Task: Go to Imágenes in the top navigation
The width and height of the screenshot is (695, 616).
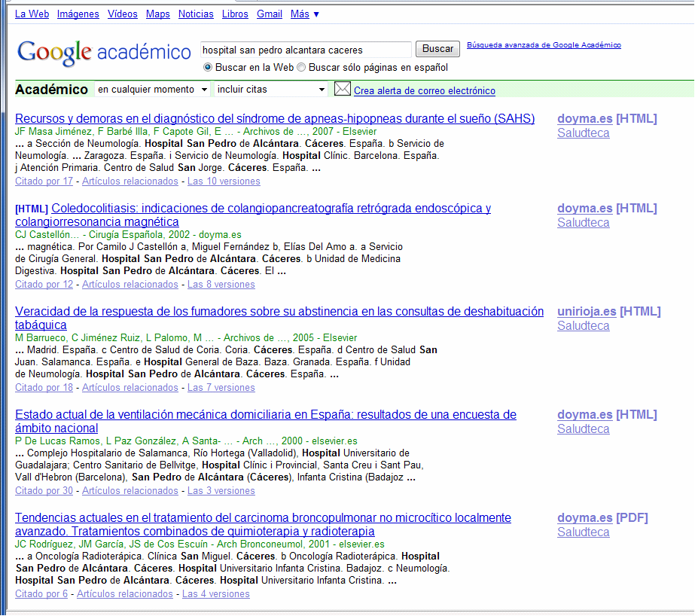Action: click(x=78, y=14)
